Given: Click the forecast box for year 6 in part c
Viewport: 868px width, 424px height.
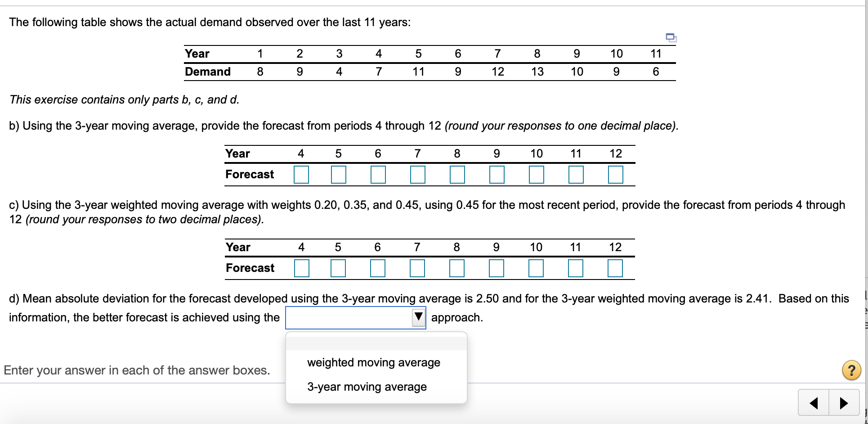Looking at the screenshot, I should (x=378, y=268).
